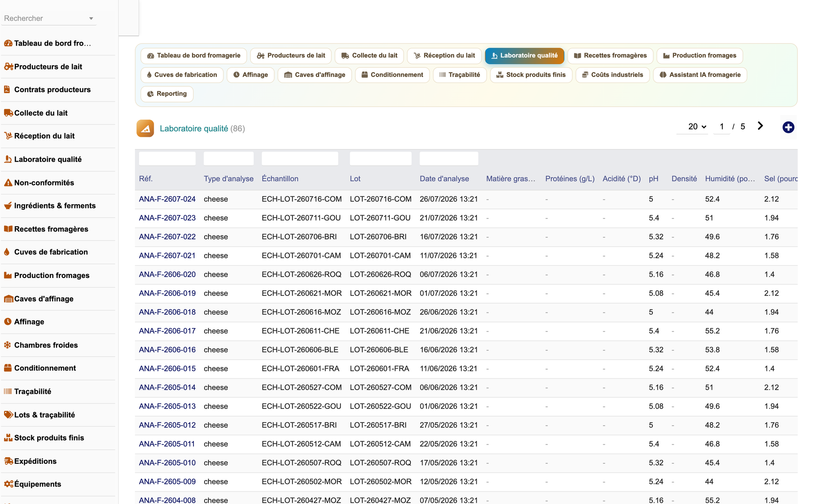Click the Affinage clock icon in sidebar
This screenshot has width=815, height=504.
pos(8,321)
